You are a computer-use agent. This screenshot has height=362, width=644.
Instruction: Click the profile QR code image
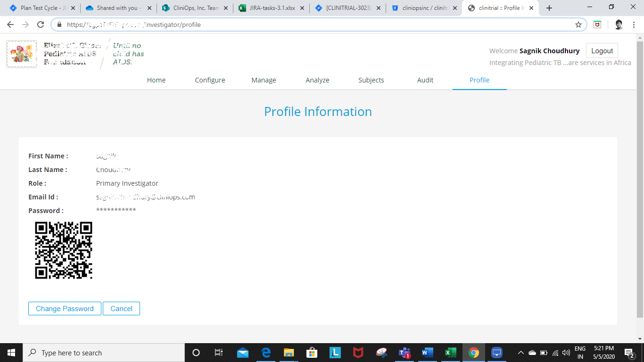(x=64, y=250)
